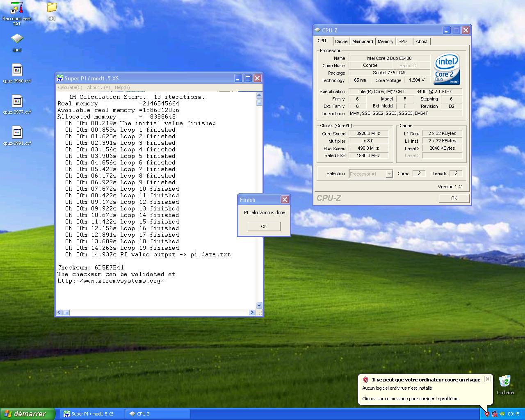This screenshot has width=525, height=420.
Task: Click the Bus Speed 490.0 MHz value
Action: point(369,148)
